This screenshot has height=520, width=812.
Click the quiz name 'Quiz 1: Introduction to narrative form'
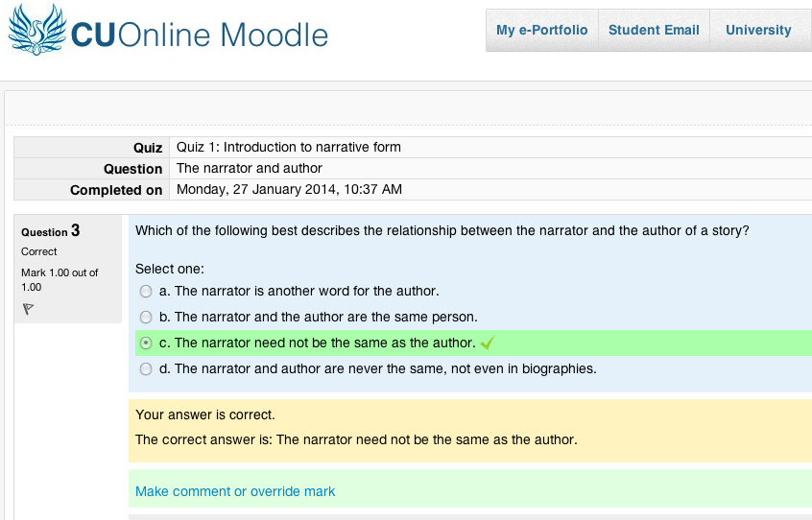click(x=289, y=147)
